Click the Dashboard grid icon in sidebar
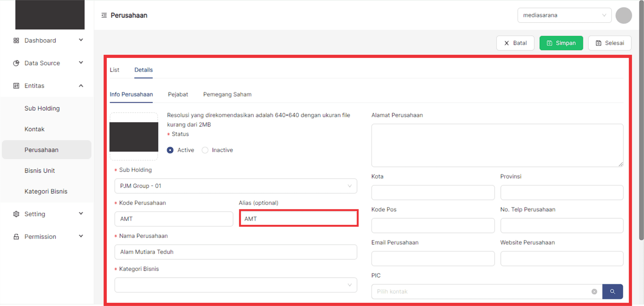Viewport: 644px width, 306px height. pyautogui.click(x=16, y=41)
